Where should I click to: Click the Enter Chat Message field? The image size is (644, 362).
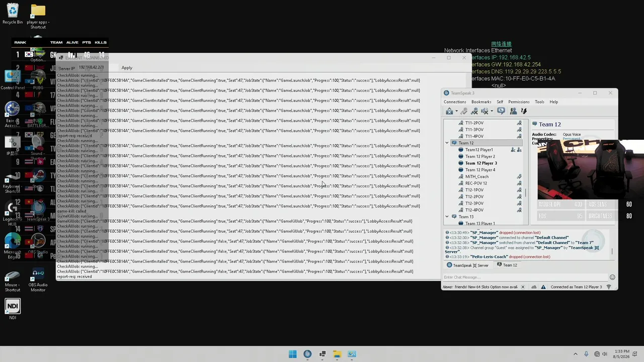[525, 278]
